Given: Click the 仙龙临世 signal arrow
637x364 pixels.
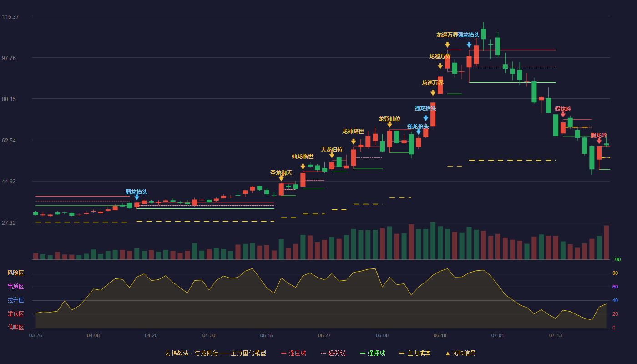Looking at the screenshot, I should pos(303,167).
